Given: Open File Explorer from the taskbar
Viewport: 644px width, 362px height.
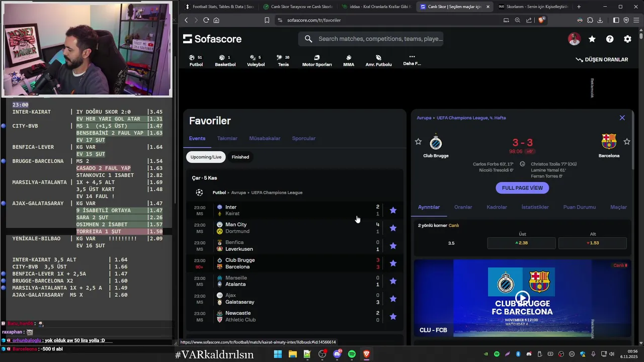Looking at the screenshot, I should click(292, 354).
